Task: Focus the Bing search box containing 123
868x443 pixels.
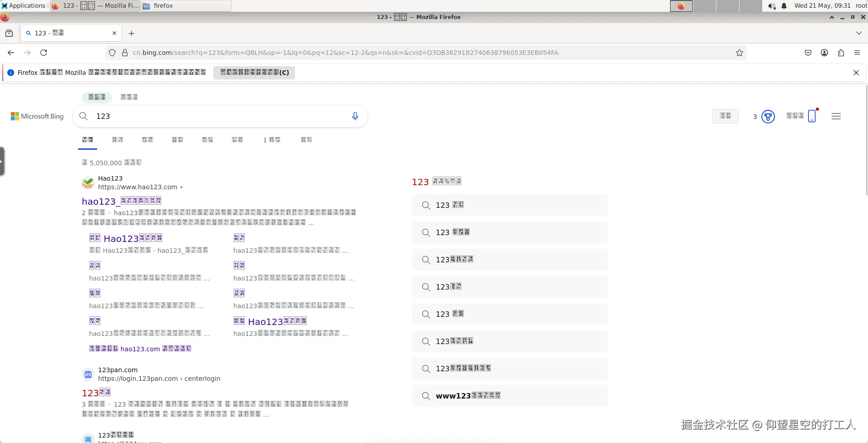Action: pos(220,116)
